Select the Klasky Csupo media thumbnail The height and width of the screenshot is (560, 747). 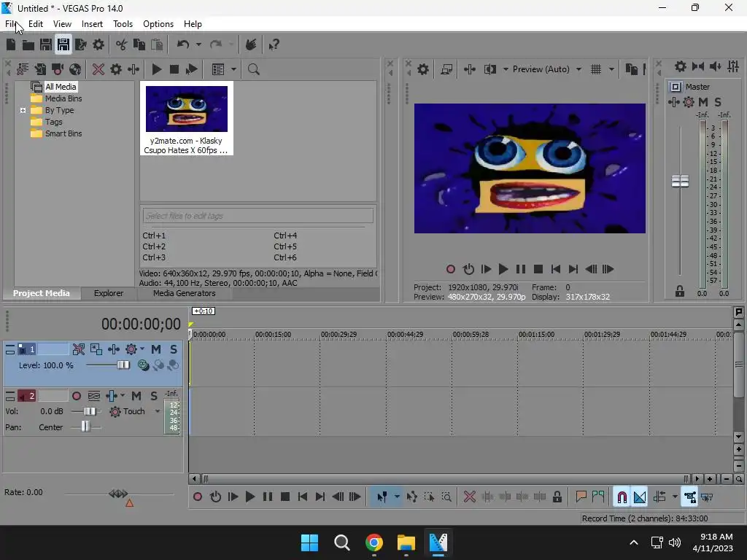tap(186, 118)
